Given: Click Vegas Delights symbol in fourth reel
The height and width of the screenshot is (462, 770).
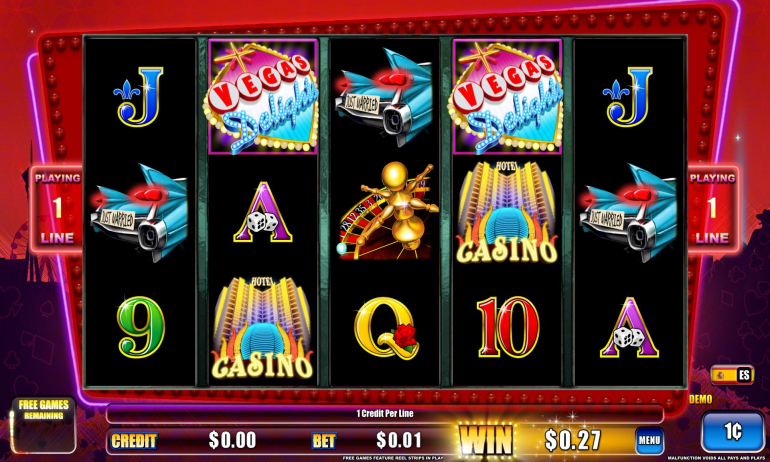Looking at the screenshot, I should tap(507, 97).
